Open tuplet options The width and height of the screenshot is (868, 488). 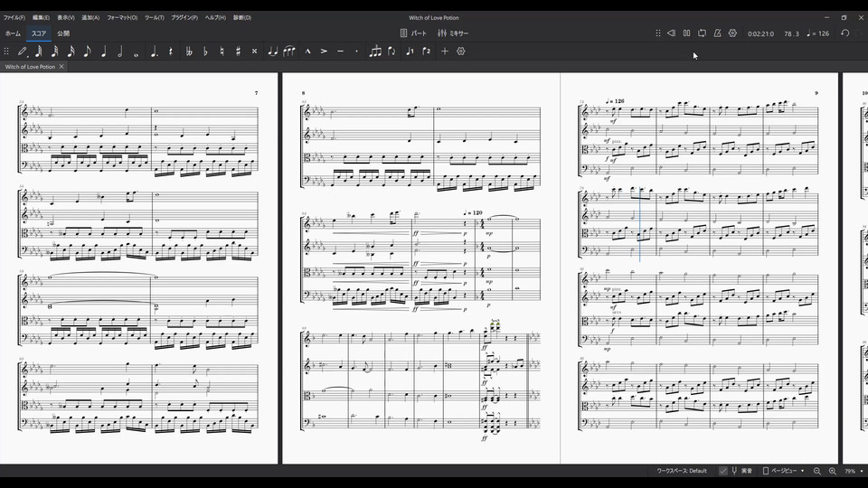coord(375,52)
